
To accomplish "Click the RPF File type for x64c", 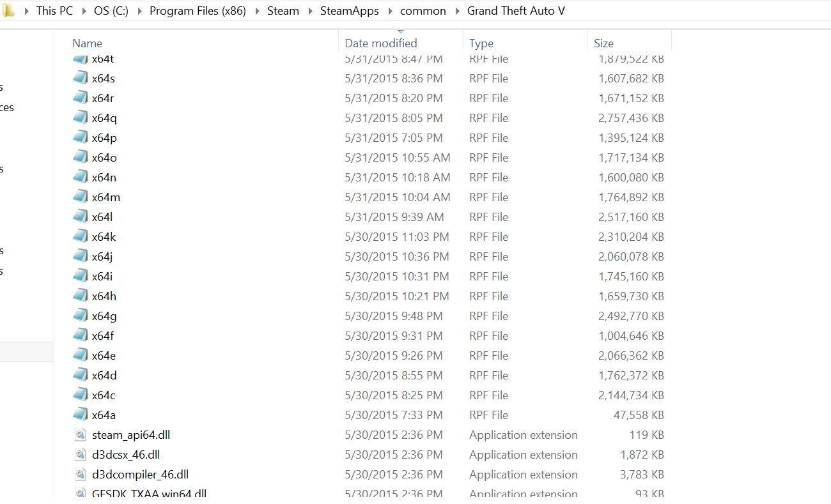I will point(489,395).
